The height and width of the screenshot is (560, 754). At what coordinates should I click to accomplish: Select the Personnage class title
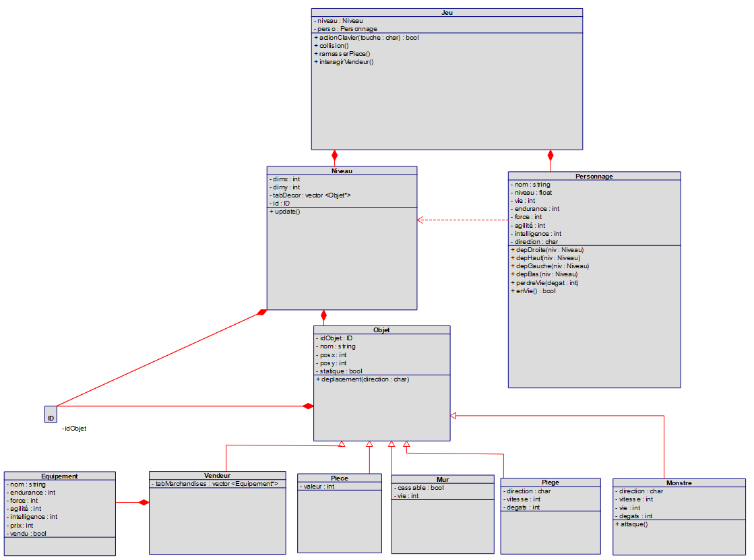coord(594,176)
